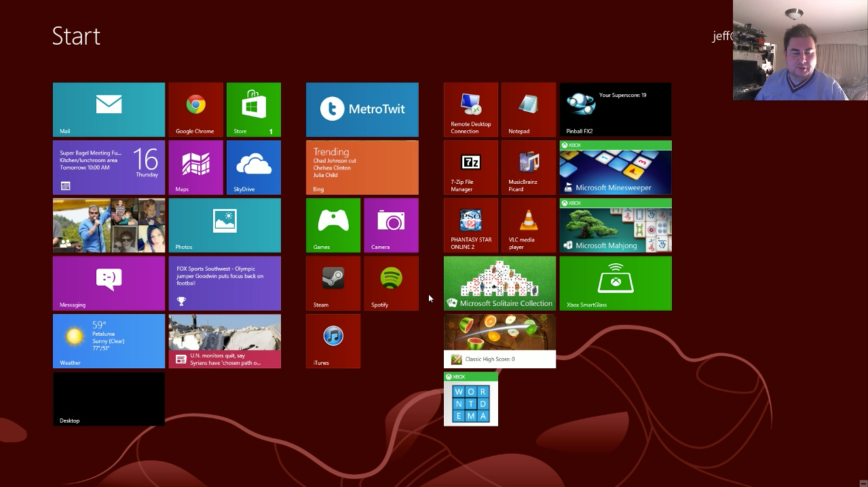Open VLC media player tile
Viewport: 868px width, 487px height.
pyautogui.click(x=529, y=225)
